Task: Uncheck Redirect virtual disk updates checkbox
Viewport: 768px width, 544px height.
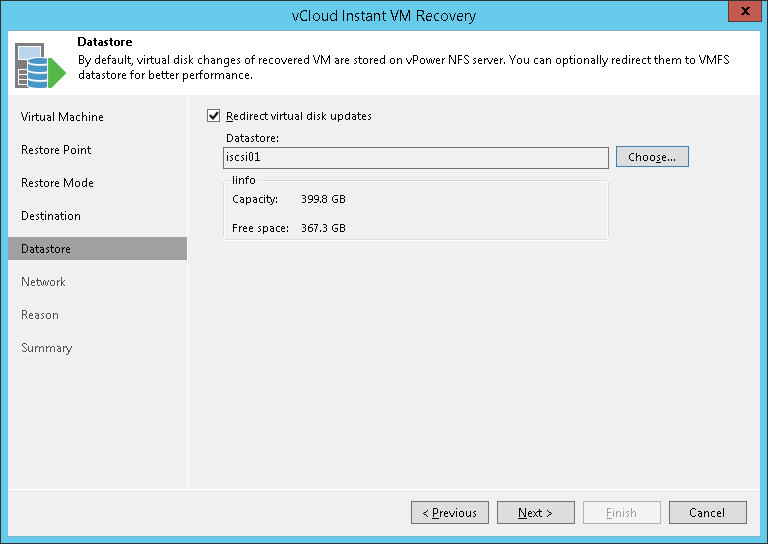Action: 212,116
